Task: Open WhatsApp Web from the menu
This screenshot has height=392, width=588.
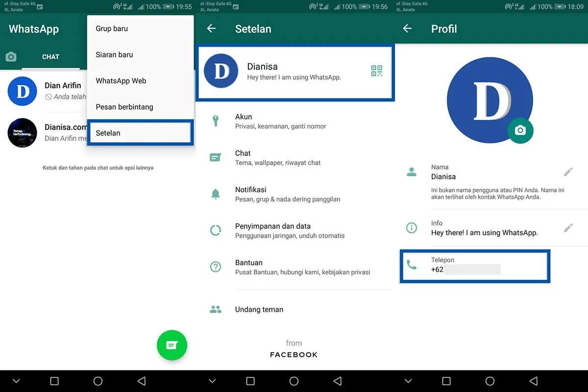Action: (x=121, y=80)
